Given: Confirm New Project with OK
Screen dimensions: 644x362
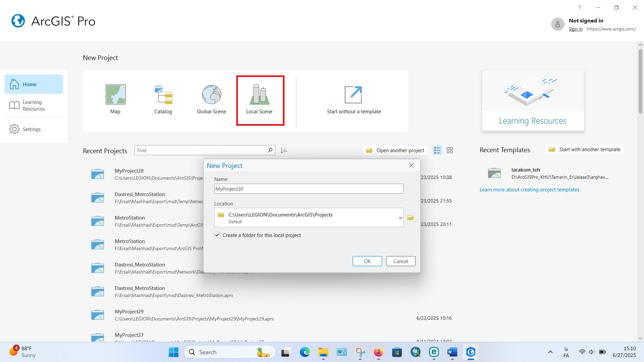Looking at the screenshot, I should 367,261.
